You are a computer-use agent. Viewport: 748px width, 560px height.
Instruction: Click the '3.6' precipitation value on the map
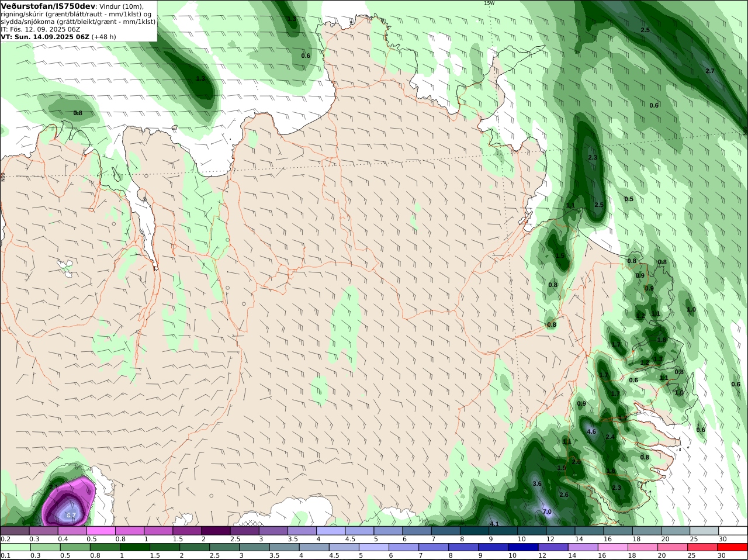[x=537, y=483]
